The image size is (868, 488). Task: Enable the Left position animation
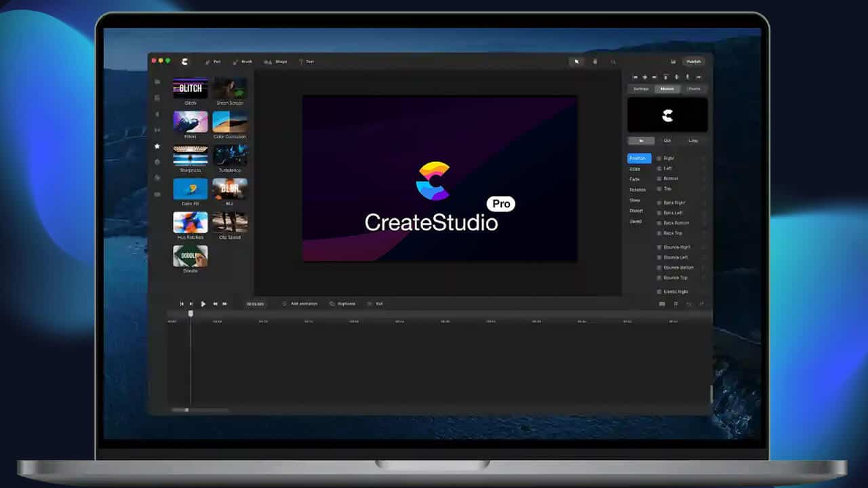click(658, 169)
